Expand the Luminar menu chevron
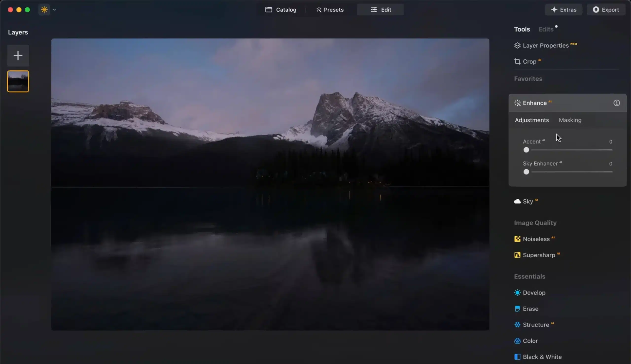 pyautogui.click(x=54, y=10)
